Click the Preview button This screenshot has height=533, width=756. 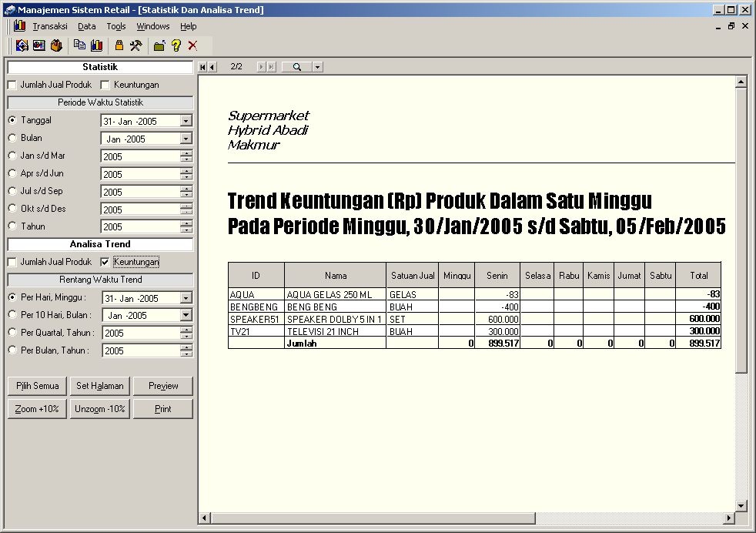[162, 386]
